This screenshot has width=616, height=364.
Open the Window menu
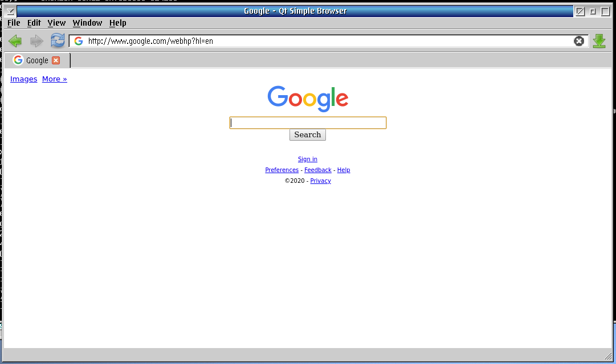[87, 23]
